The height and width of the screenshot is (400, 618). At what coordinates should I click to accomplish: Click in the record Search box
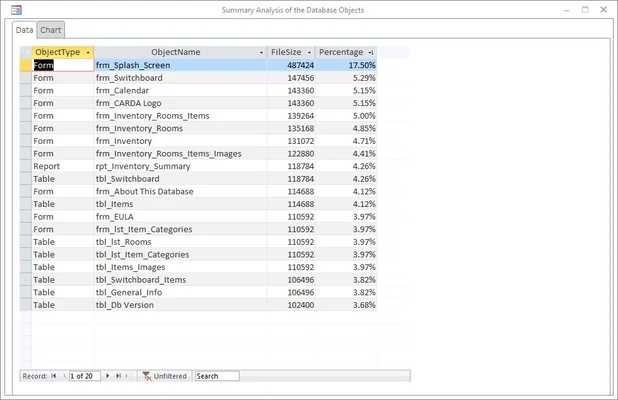(x=217, y=376)
